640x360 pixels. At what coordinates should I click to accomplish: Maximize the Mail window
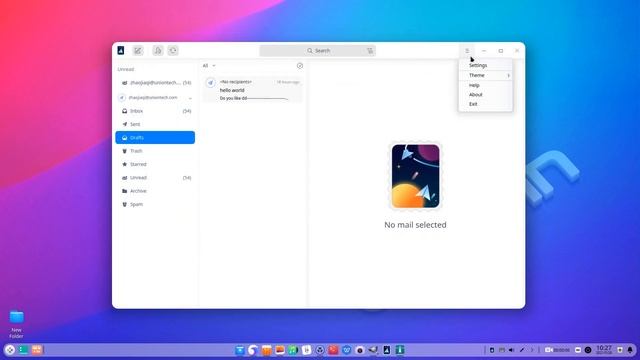click(501, 51)
